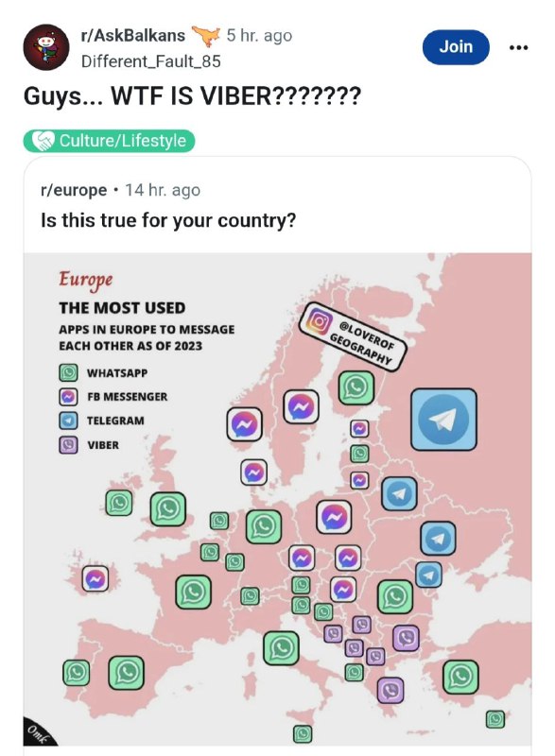Screen dimensions: 555x756
Task: Tap the WhatsApp icon over Spain
Action: click(126, 672)
